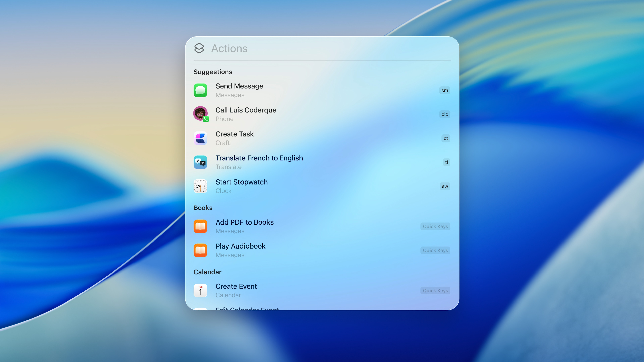Click Books icon next to Add PDF
The width and height of the screenshot is (644, 362).
click(200, 226)
